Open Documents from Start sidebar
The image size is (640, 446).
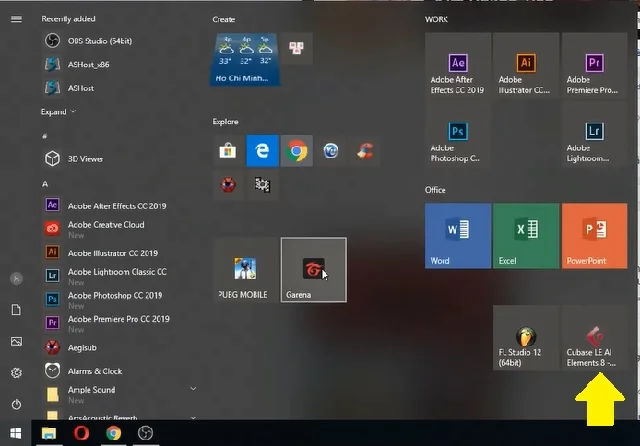pyautogui.click(x=16, y=310)
